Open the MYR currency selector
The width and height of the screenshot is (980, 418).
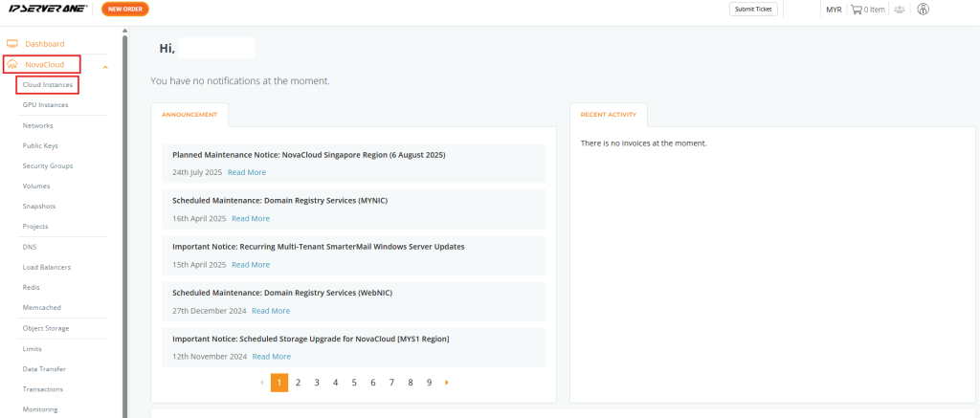(834, 10)
